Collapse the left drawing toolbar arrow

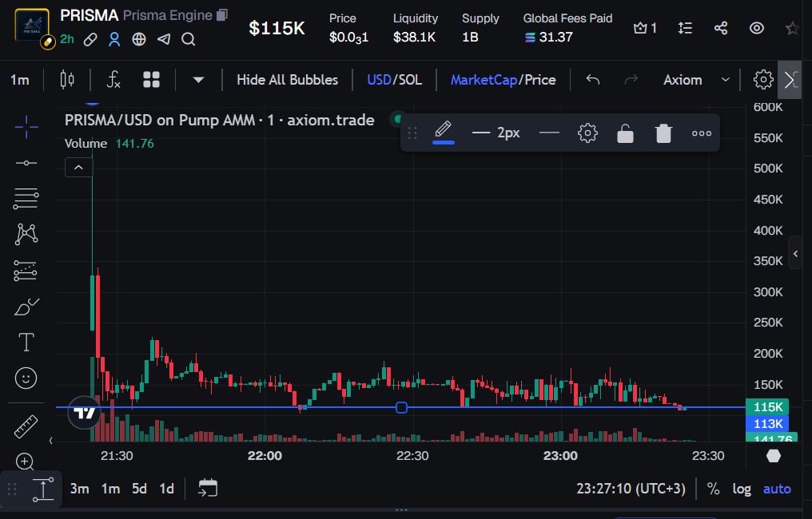click(51, 440)
